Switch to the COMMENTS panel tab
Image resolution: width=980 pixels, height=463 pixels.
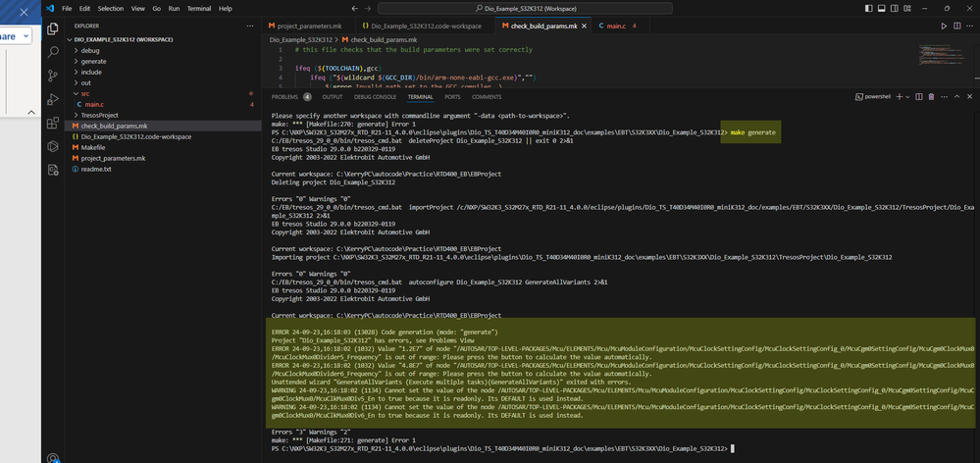[487, 97]
